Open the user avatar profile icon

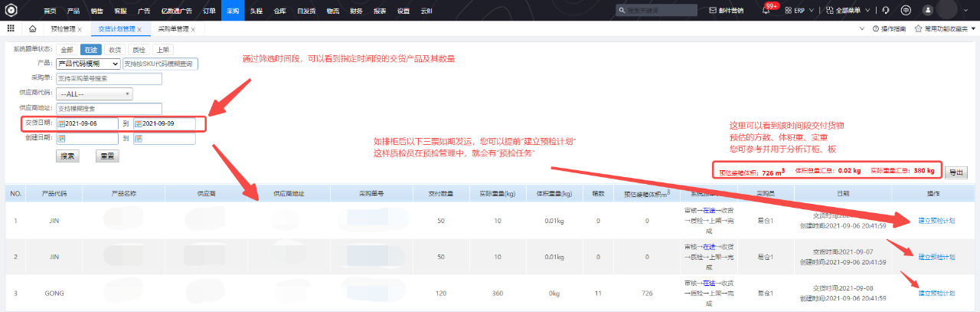(928, 10)
